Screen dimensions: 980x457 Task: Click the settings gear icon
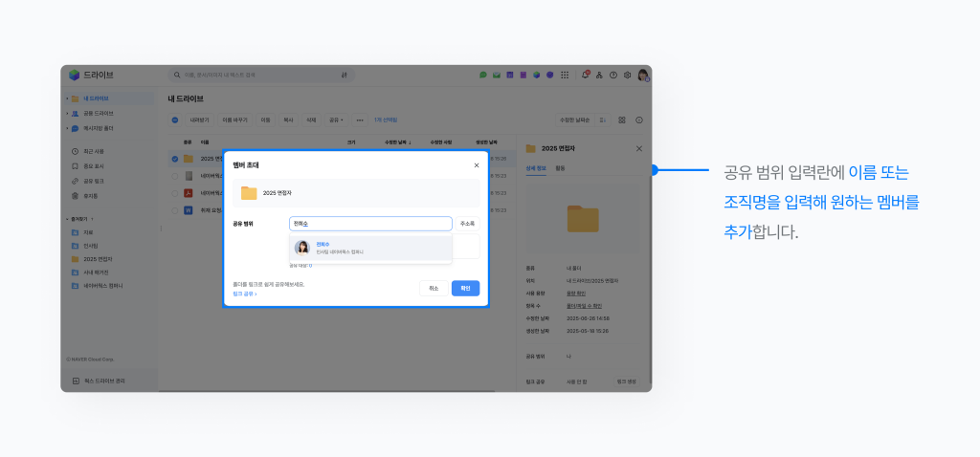tap(627, 75)
